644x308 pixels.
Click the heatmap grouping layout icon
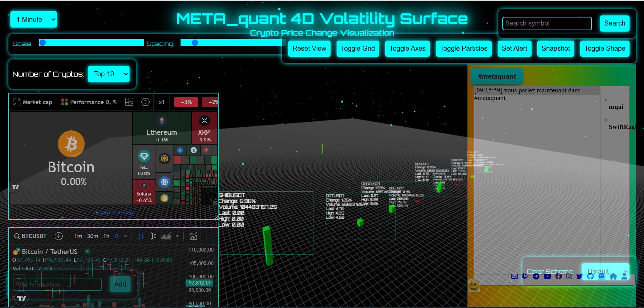pyautogui.click(x=129, y=102)
